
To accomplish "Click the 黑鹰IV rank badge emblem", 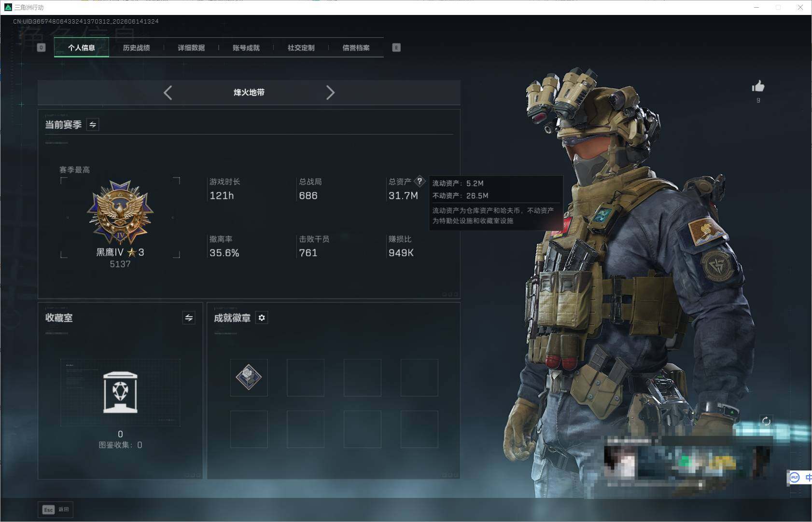I will [x=120, y=212].
